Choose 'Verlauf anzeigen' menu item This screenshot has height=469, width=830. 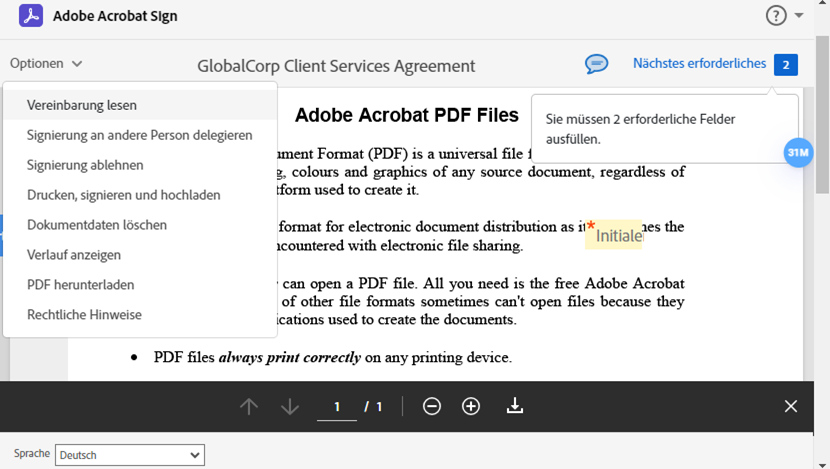[74, 255]
